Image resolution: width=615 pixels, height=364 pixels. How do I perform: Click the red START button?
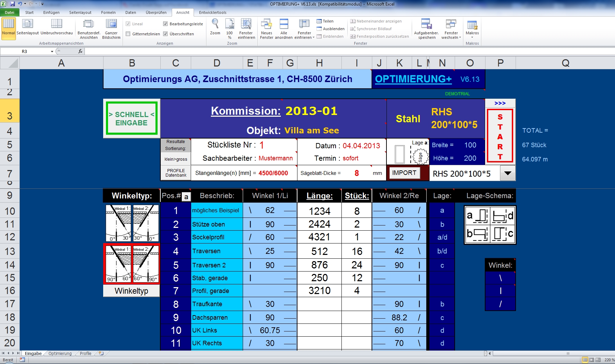point(500,136)
